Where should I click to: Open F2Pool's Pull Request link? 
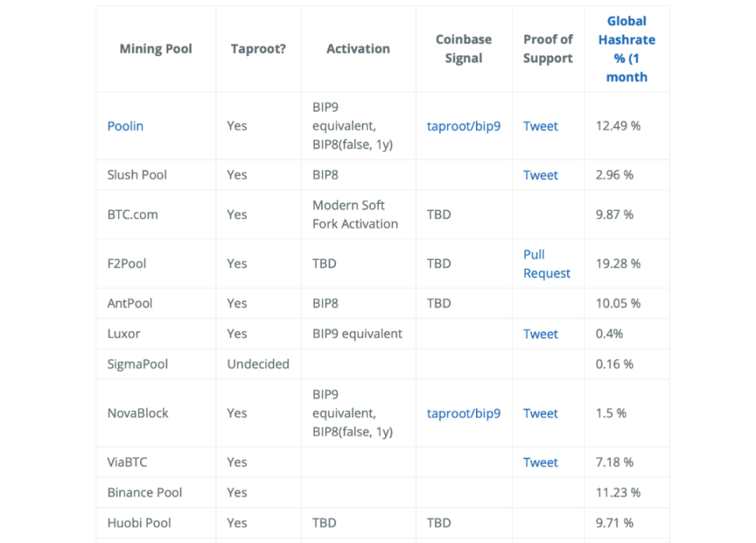(x=546, y=264)
